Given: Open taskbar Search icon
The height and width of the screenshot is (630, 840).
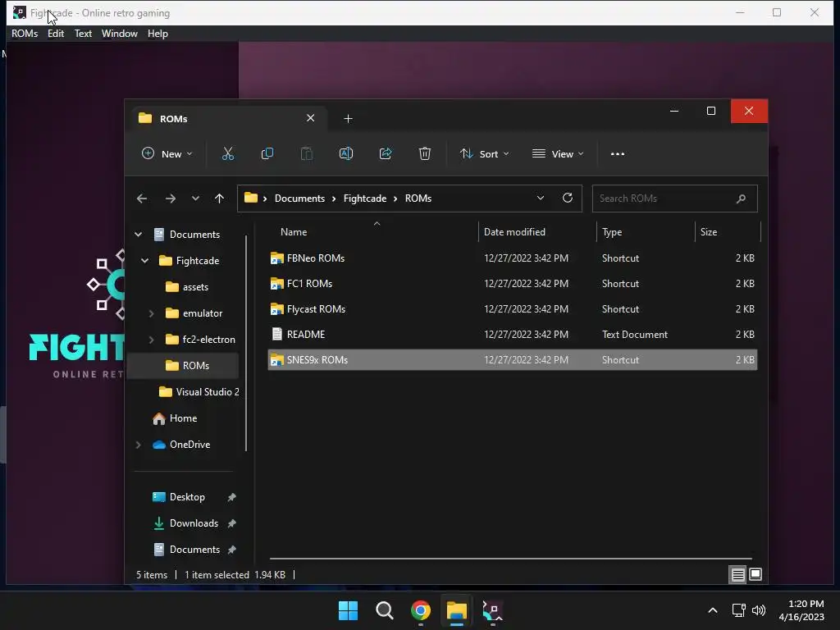Looking at the screenshot, I should coord(385,610).
